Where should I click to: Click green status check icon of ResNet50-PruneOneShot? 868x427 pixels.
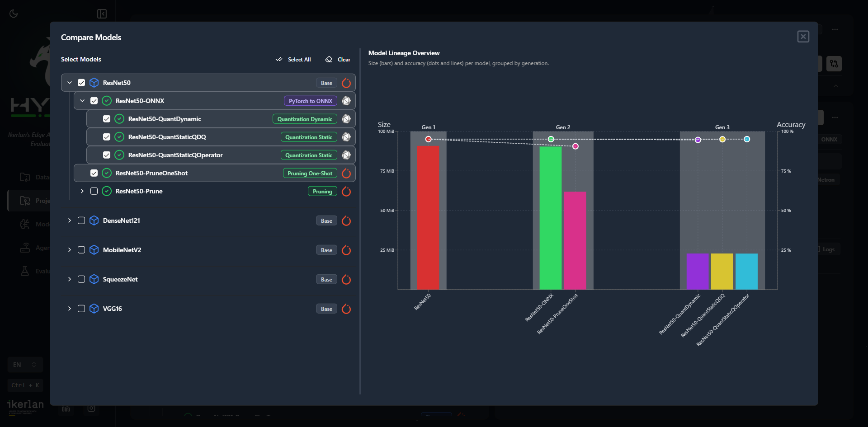click(x=107, y=173)
